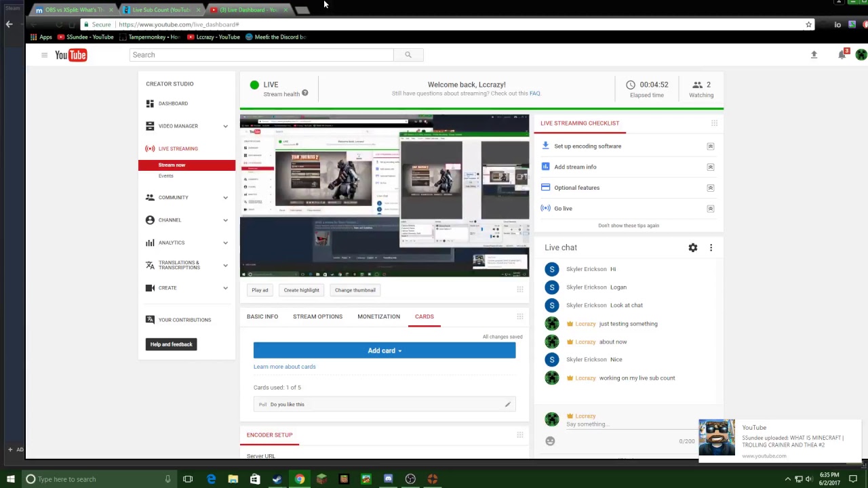
Task: Switch to the Basic Info tab
Action: [x=262, y=317]
